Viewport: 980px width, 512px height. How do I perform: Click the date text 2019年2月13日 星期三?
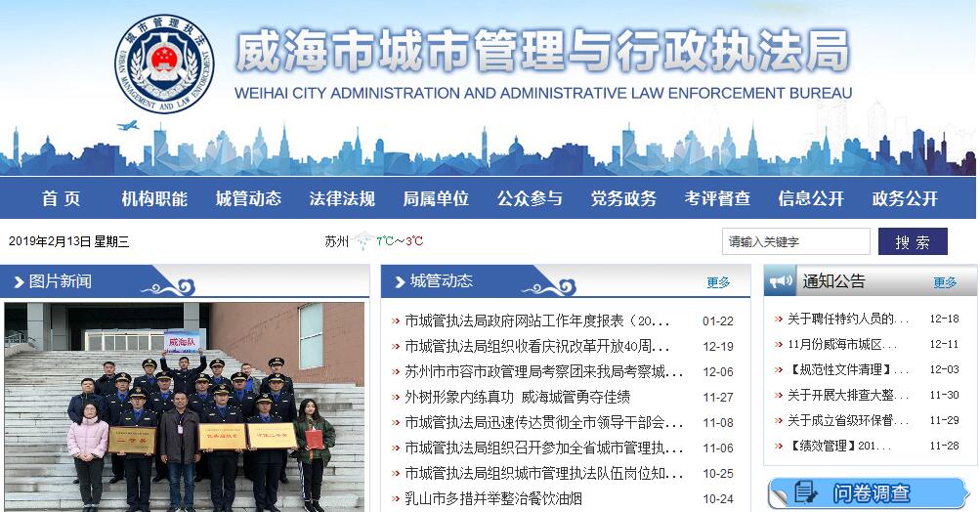point(68,242)
